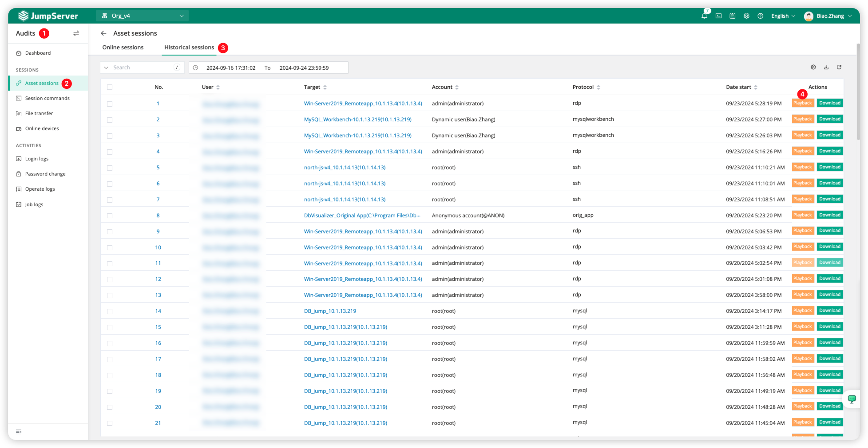
Task: Switch to the Historical sessions tab
Action: (x=189, y=48)
